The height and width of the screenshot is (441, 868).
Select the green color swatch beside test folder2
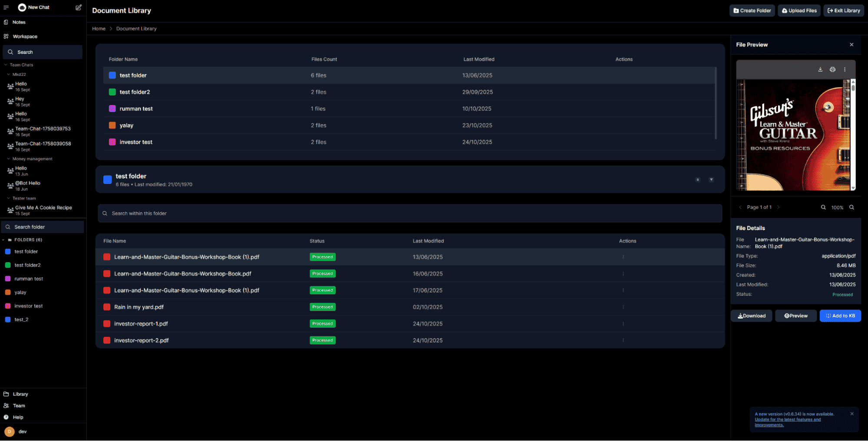[x=112, y=92]
